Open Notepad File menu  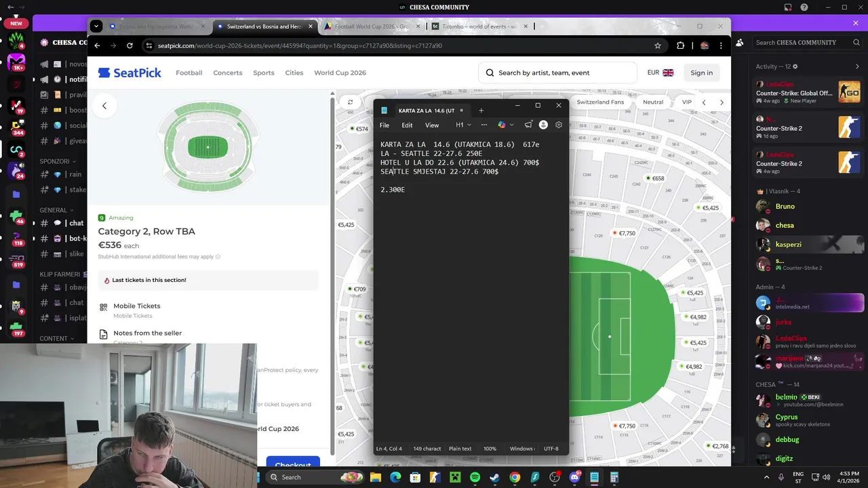384,125
